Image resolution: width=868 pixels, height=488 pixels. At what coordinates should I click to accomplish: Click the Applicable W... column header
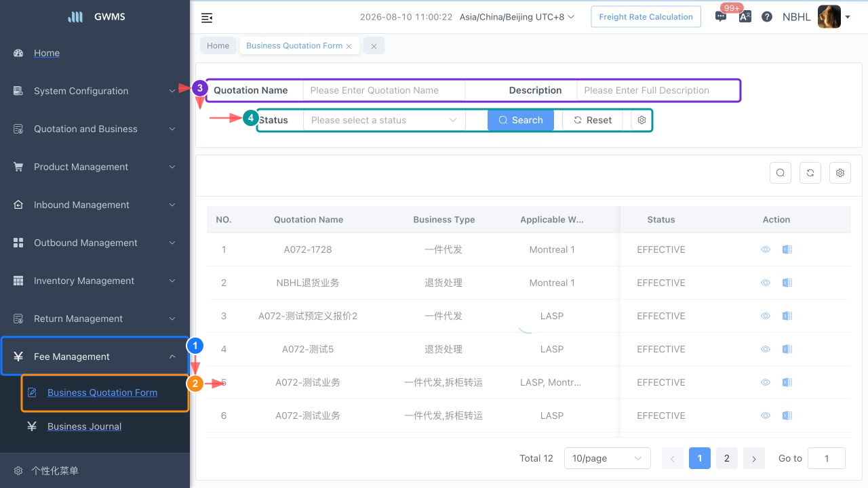pos(552,220)
